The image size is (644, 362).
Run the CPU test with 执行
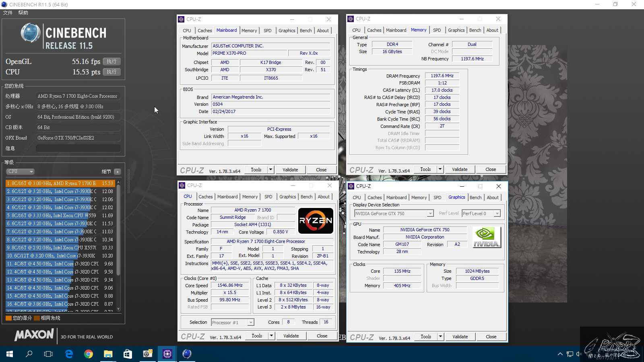(112, 72)
